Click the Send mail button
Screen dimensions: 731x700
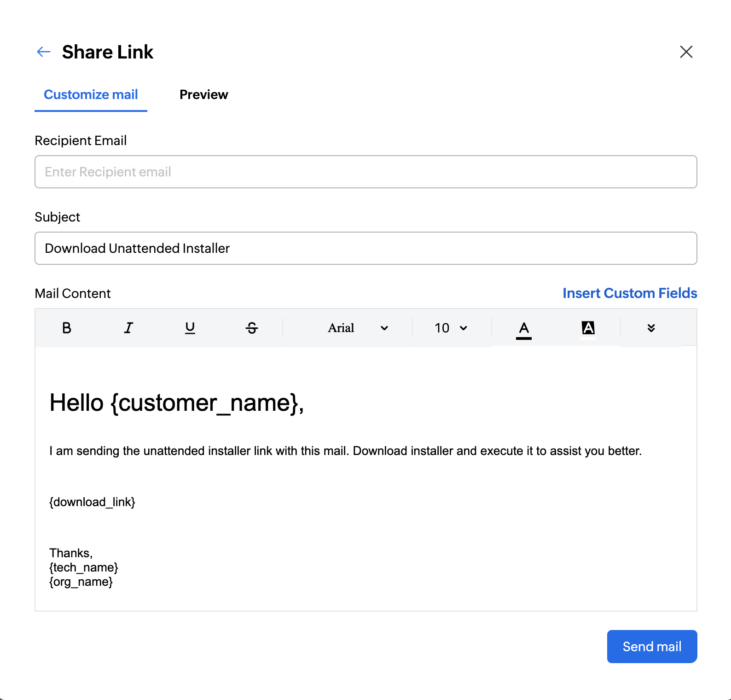click(652, 646)
